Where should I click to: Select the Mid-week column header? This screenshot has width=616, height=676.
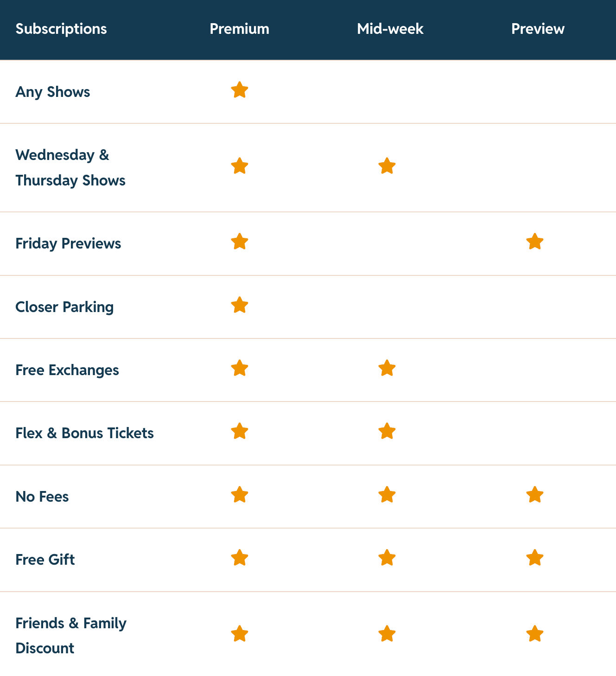point(390,29)
